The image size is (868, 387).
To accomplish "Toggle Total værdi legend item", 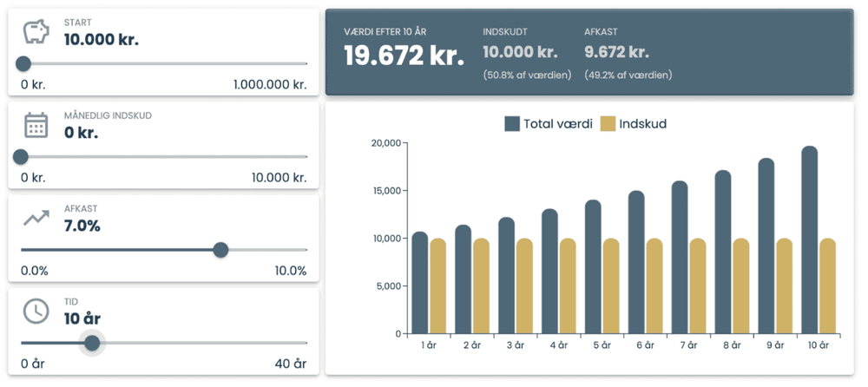I will click(557, 124).
